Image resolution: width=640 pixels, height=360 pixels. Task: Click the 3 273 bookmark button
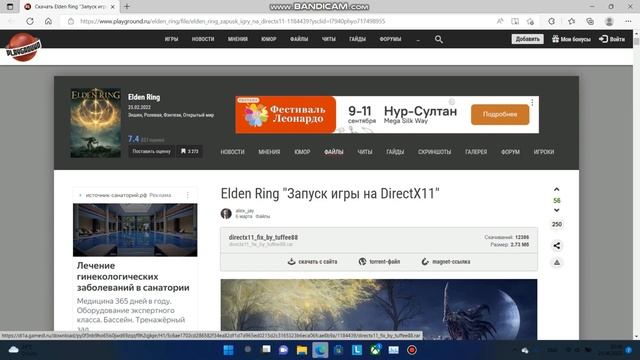coord(189,151)
